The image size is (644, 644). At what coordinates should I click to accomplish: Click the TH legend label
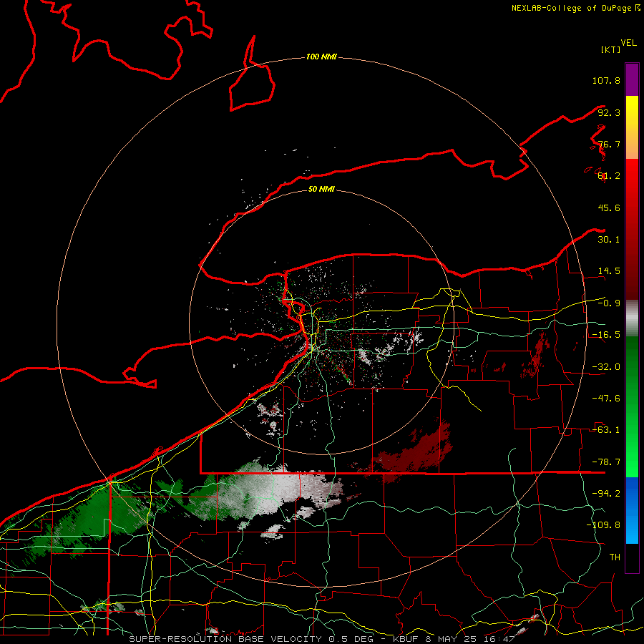click(615, 557)
